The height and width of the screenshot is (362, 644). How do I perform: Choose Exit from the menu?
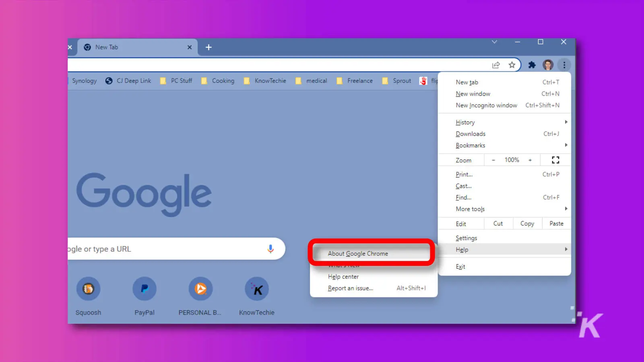pos(504,267)
